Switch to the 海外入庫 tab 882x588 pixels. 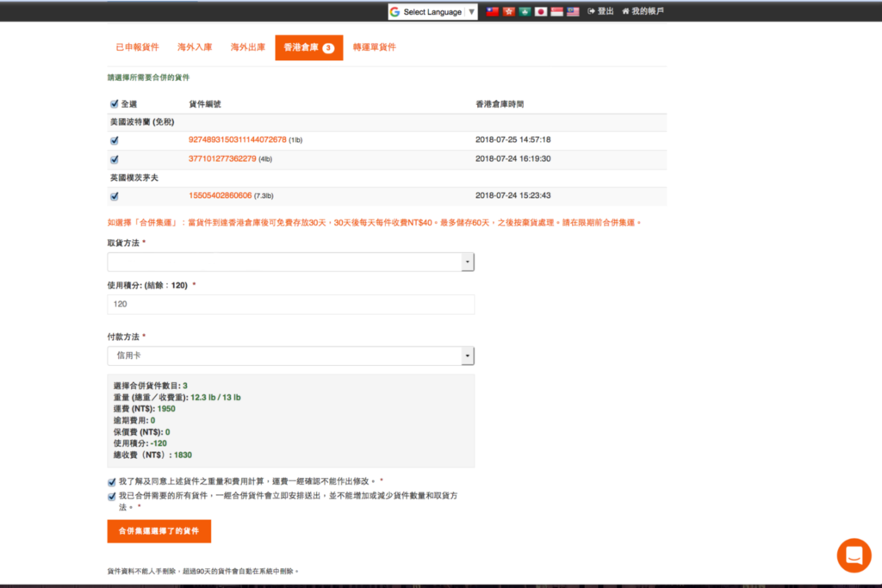tap(194, 47)
